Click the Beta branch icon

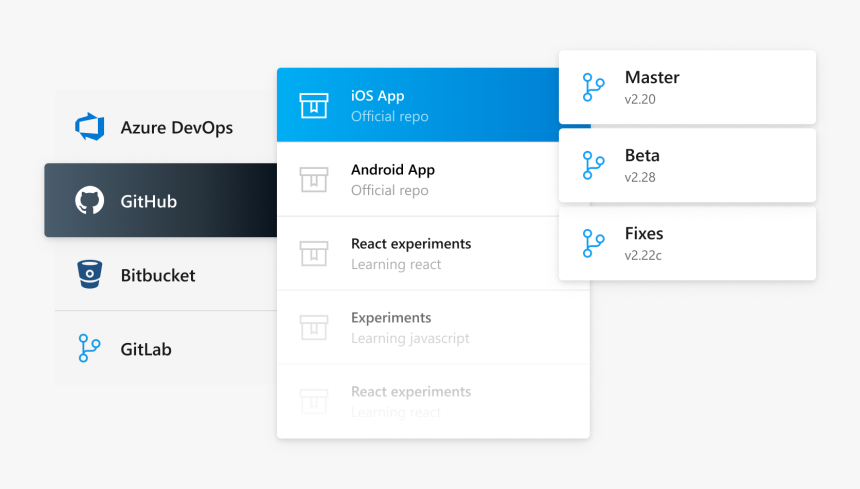click(593, 165)
